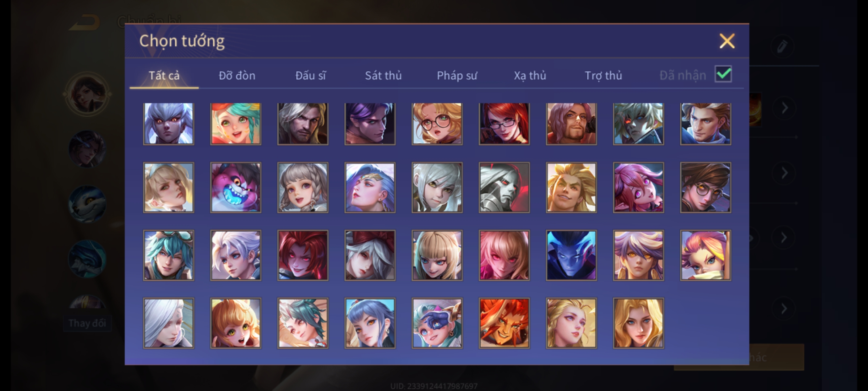Select the dark blue-skinned demon hero portrait
The height and width of the screenshot is (391, 868).
tap(571, 256)
